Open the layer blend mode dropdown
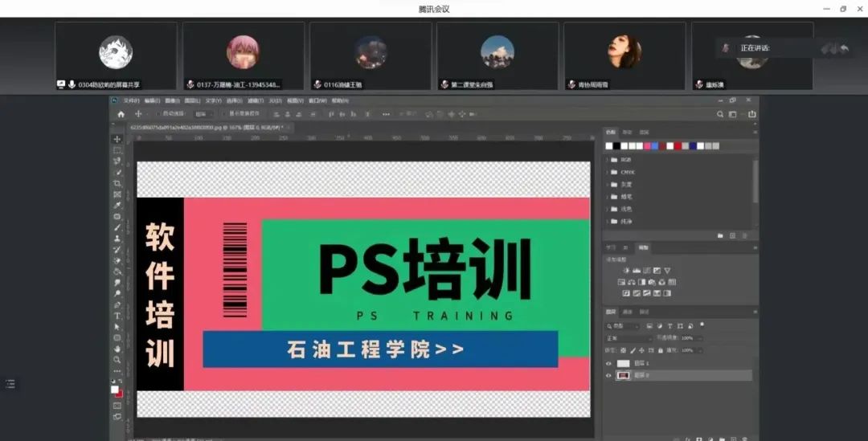 click(x=622, y=338)
